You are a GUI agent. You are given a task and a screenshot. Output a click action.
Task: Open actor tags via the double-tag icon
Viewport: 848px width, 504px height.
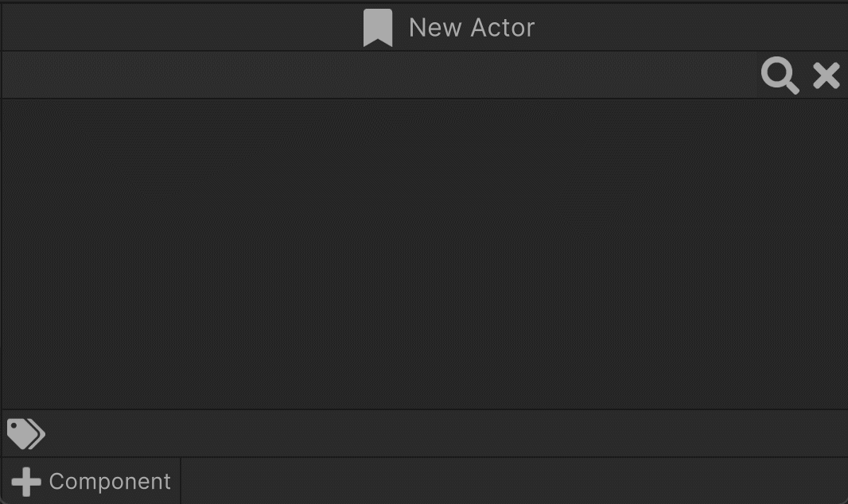pyautogui.click(x=26, y=434)
